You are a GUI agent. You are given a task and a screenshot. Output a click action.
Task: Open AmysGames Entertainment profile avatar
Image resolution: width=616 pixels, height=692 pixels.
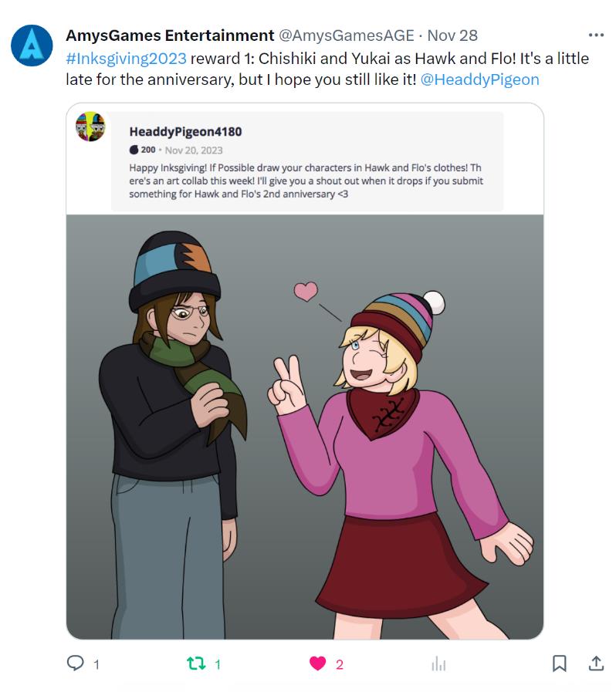click(x=32, y=46)
